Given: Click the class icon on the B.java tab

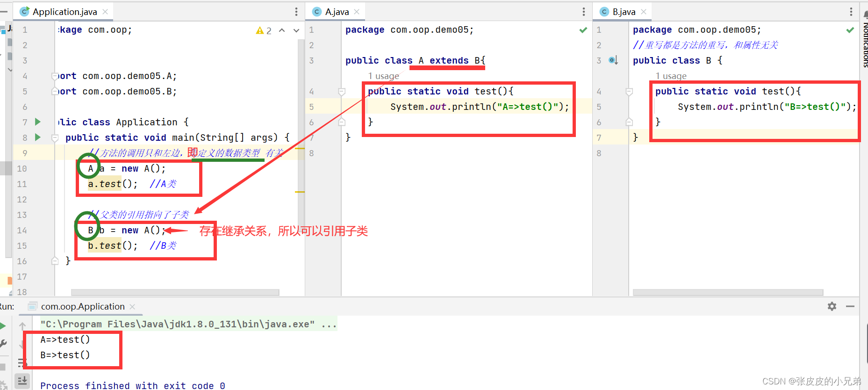Looking at the screenshot, I should [604, 12].
